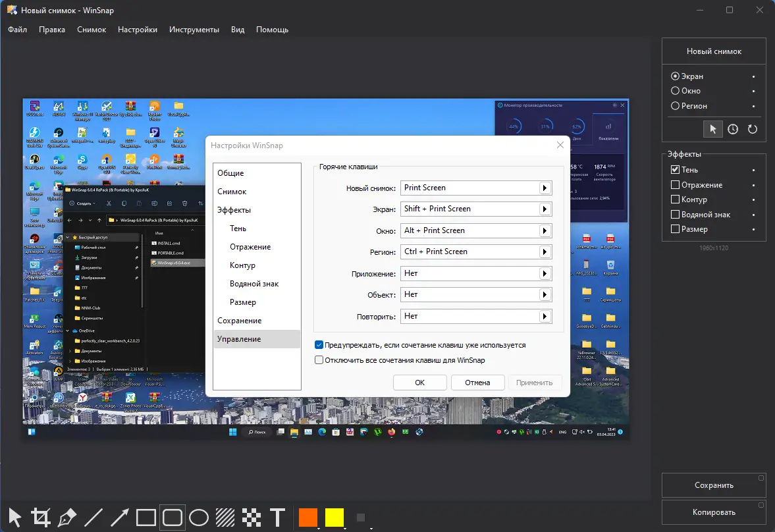Image resolution: width=775 pixels, height=532 pixels.
Task: Open the arrow menu beside Новый снимок hotkey
Action: pos(545,188)
